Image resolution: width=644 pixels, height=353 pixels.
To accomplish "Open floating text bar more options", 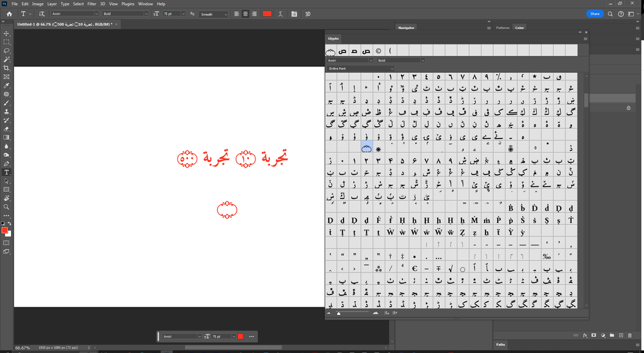I will point(251,337).
